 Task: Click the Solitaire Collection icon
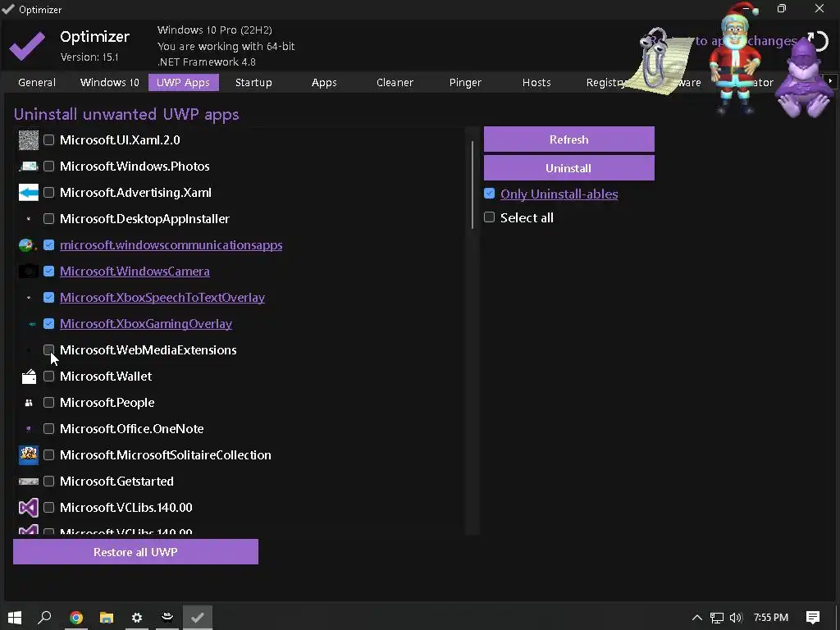click(x=29, y=454)
